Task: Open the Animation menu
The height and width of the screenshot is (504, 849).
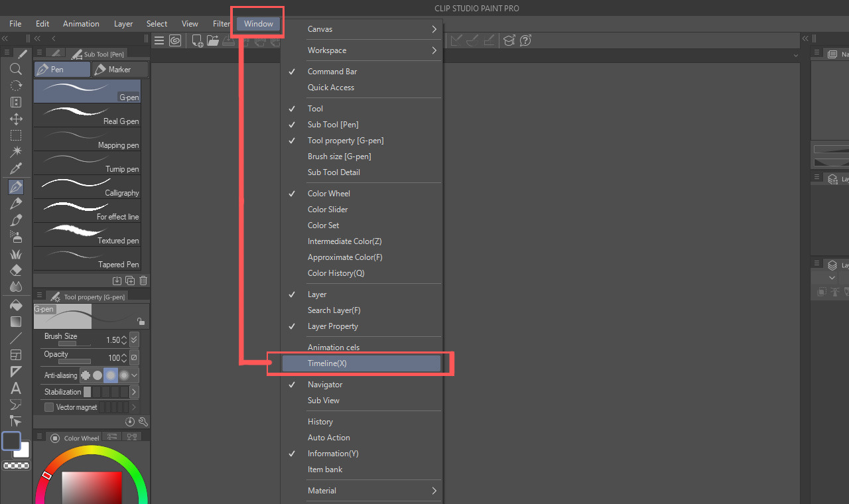Action: pyautogui.click(x=81, y=24)
